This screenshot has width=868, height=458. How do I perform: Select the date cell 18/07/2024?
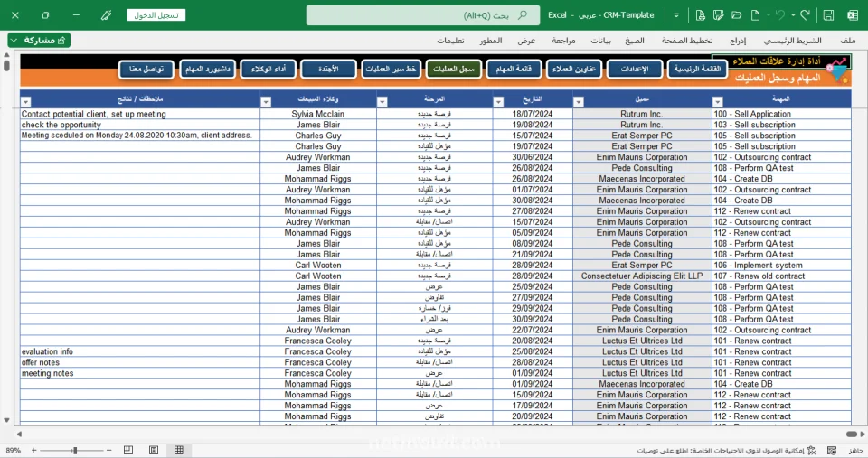point(533,114)
